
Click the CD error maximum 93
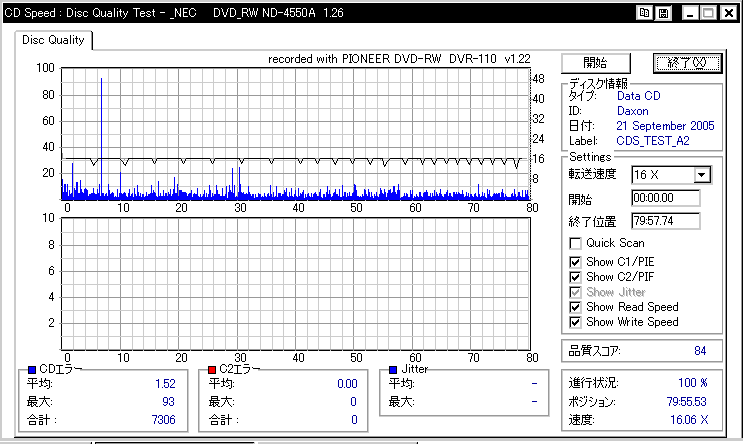point(168,402)
